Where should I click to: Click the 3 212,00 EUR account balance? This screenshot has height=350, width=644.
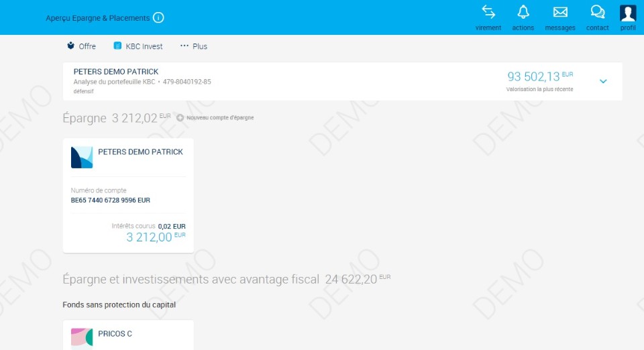tap(156, 237)
